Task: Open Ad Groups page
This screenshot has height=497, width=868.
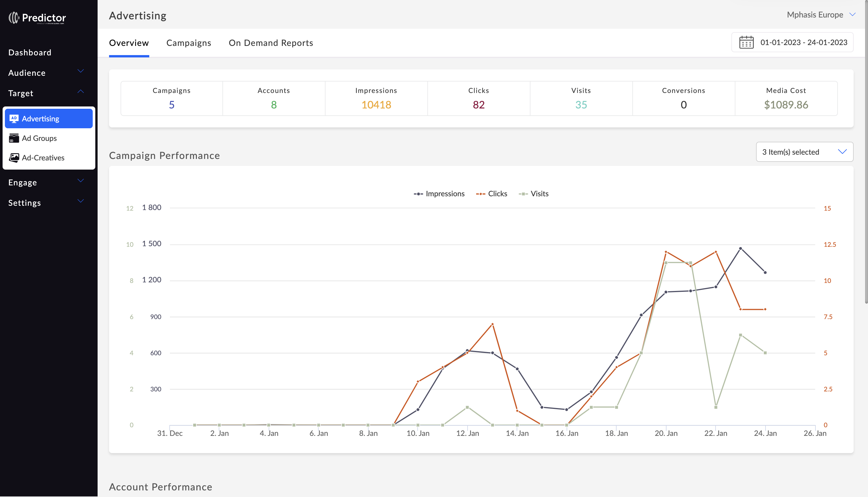Action: [39, 138]
